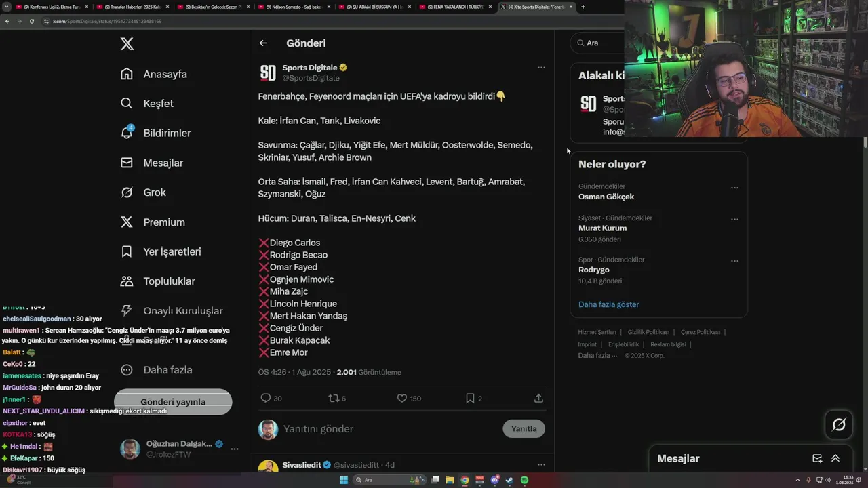868x488 pixels.
Task: Open the Windows Start menu
Action: coord(344,480)
